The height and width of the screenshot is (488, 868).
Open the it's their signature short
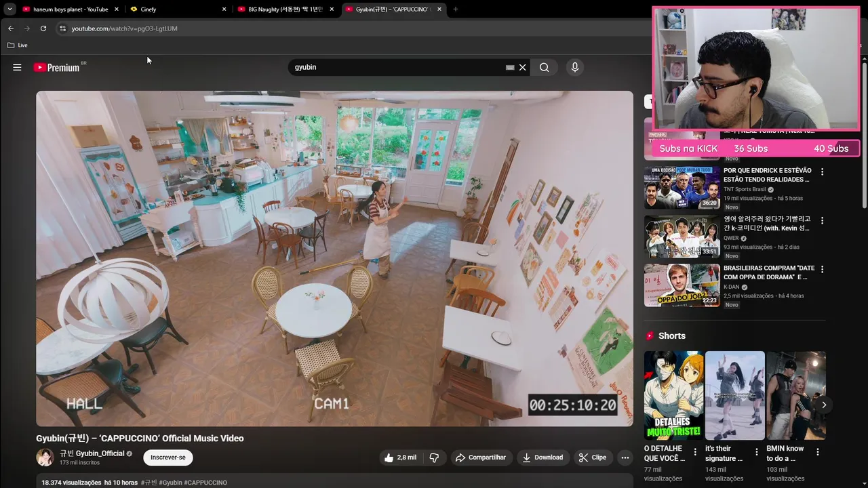pyautogui.click(x=735, y=396)
